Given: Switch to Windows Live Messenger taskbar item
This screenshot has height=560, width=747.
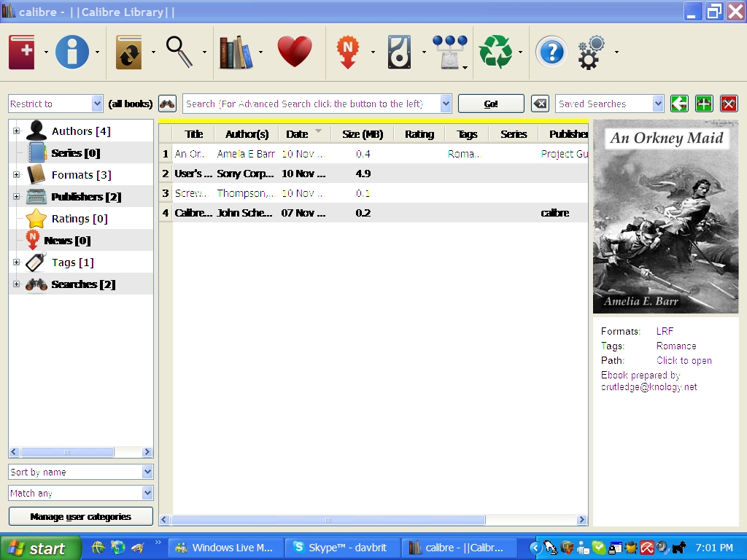Looking at the screenshot, I should coord(226,548).
